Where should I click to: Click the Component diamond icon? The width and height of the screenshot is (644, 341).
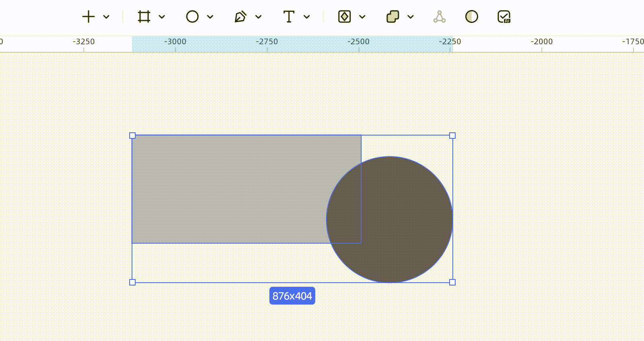point(345,16)
